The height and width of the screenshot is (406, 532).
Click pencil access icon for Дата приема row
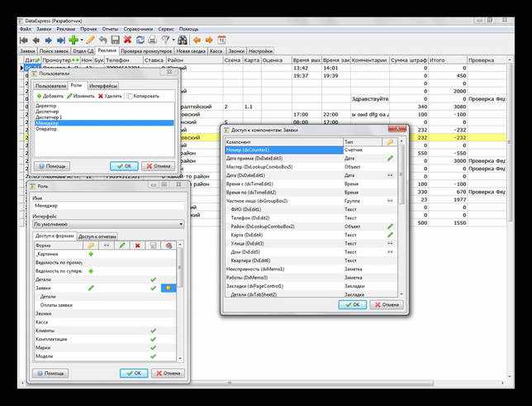click(390, 158)
